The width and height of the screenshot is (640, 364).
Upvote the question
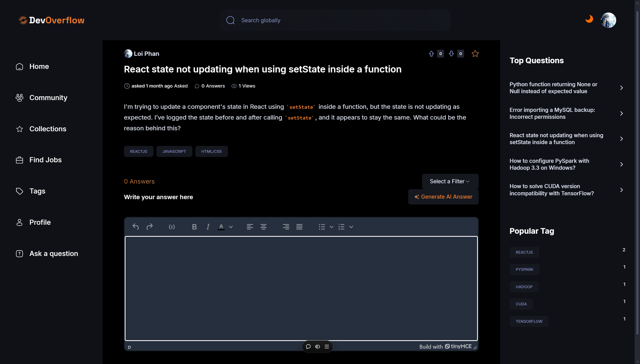[431, 54]
